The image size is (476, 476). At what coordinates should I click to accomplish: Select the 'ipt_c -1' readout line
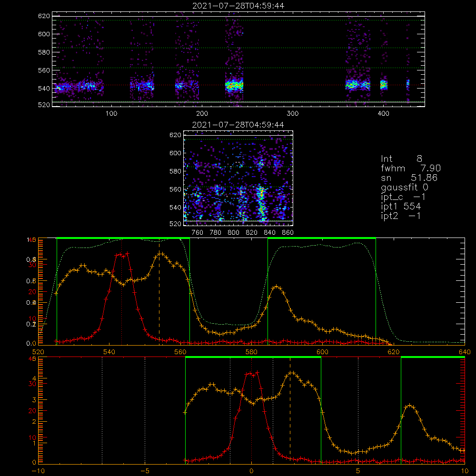(403, 197)
